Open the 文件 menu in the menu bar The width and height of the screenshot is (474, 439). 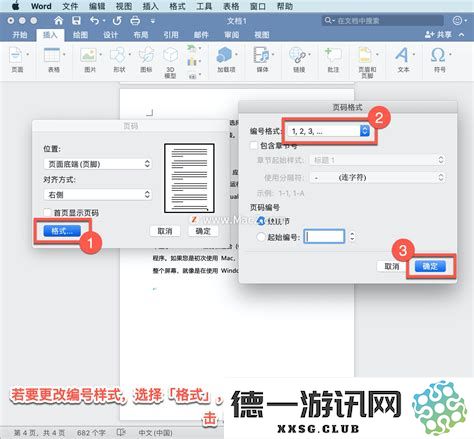[70, 6]
